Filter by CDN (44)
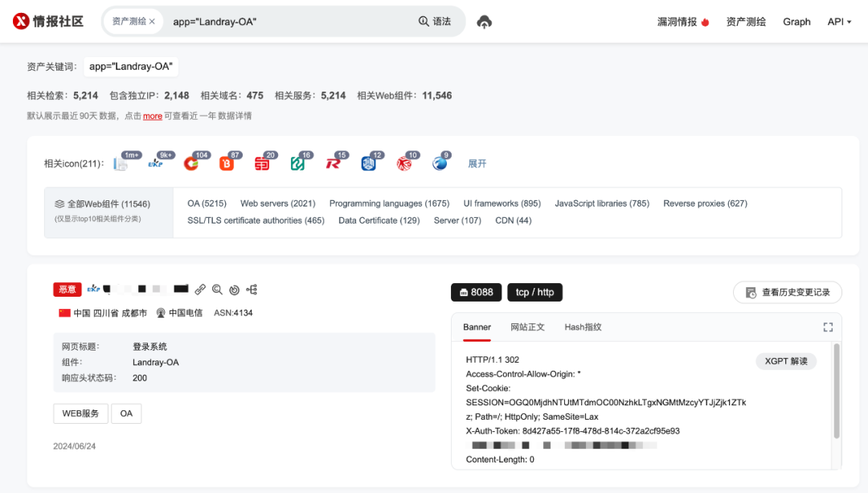868x493 pixels. [x=513, y=220]
